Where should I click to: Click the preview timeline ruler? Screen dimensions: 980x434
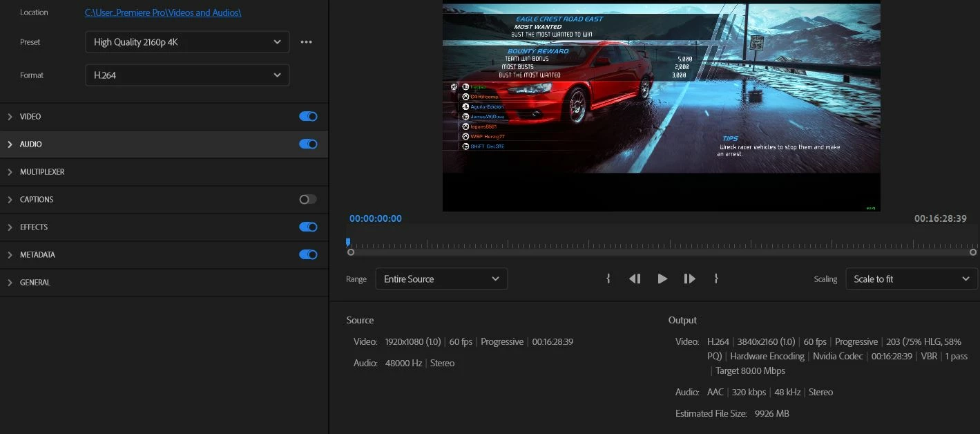pyautogui.click(x=662, y=243)
